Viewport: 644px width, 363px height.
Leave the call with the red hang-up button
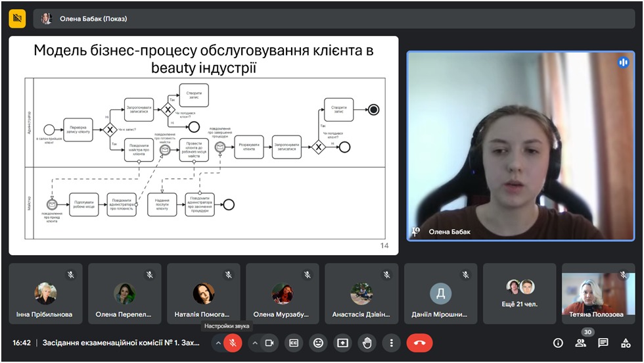(419, 343)
